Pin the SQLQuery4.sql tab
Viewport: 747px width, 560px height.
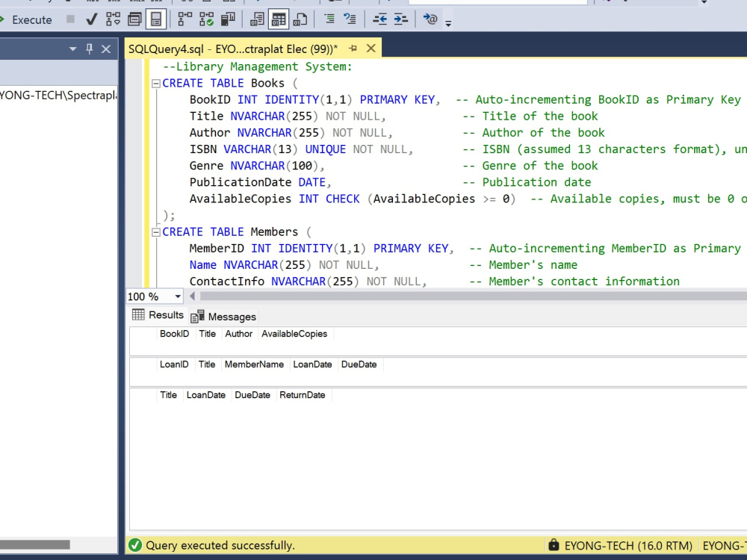click(353, 48)
